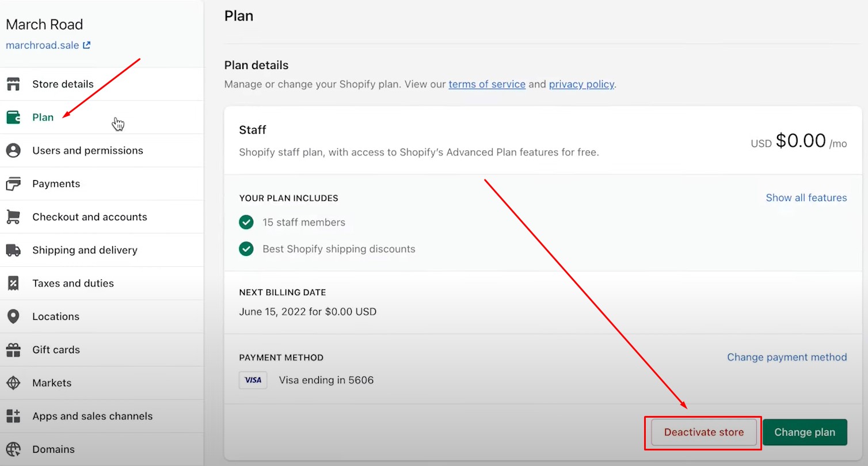Viewport: 868px width, 466px height.
Task: Click the Plan details heading
Action: coord(257,65)
